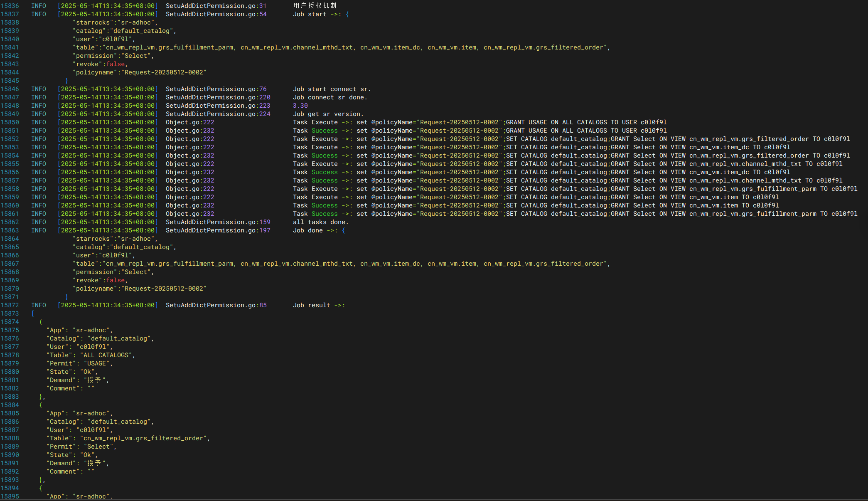The image size is (868, 501).
Task: Click '"policyname"' entry on line 15870
Action: (x=140, y=289)
